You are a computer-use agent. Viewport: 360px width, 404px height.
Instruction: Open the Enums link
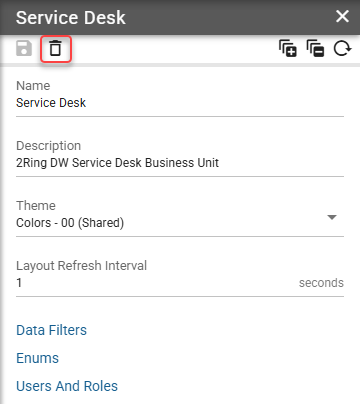click(x=37, y=358)
